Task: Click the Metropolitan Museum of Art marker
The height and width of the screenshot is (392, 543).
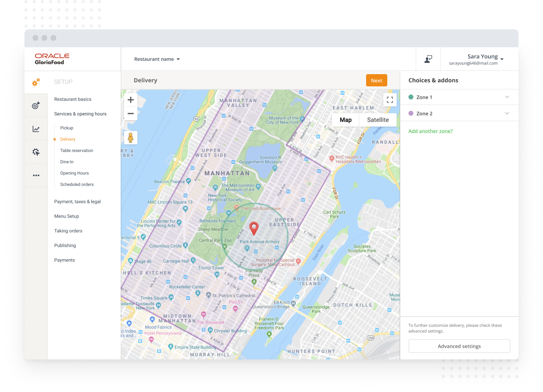Action: pos(258,187)
